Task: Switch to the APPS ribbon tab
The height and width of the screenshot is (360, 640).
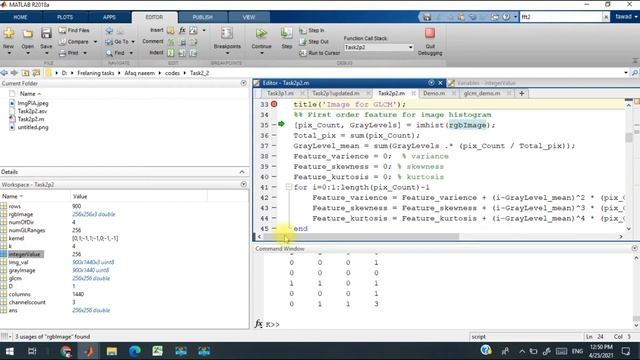Action: point(109,17)
